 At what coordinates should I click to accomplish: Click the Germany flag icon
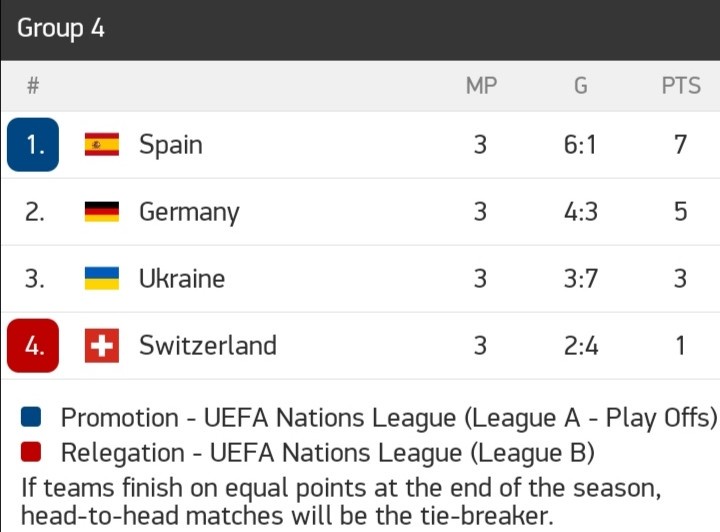(x=101, y=212)
